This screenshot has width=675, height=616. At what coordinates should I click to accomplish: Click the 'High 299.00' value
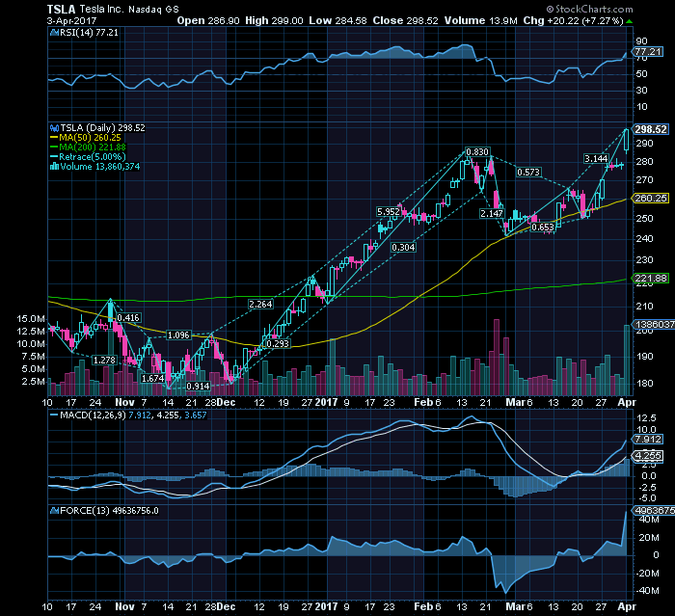pos(274,20)
